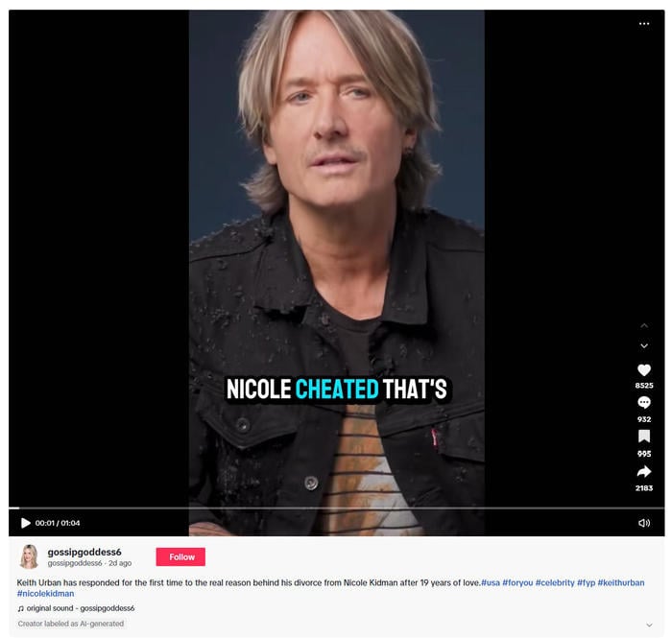Open the #fyp hashtag
Image resolution: width=672 pixels, height=638 pixels.
tap(586, 582)
